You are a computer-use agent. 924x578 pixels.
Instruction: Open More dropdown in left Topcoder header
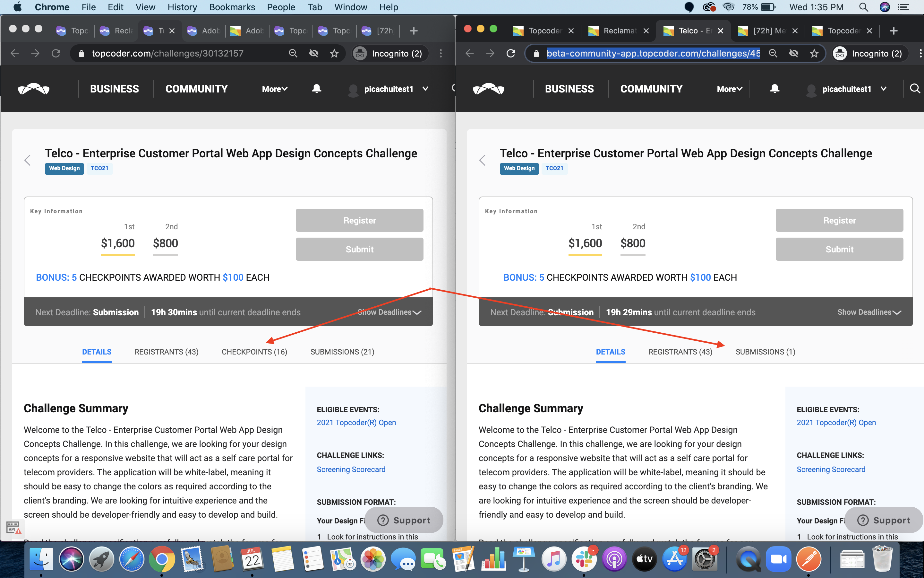[275, 89]
